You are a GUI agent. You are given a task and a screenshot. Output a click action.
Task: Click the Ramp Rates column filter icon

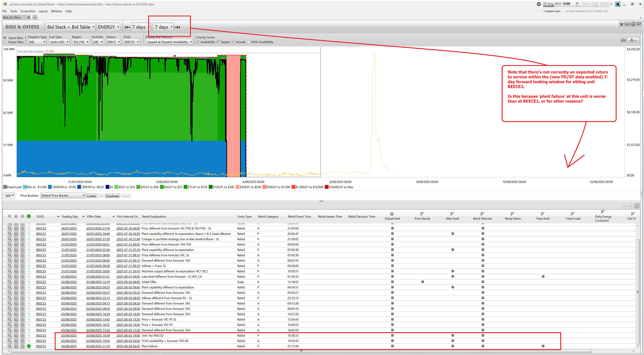(x=513, y=214)
